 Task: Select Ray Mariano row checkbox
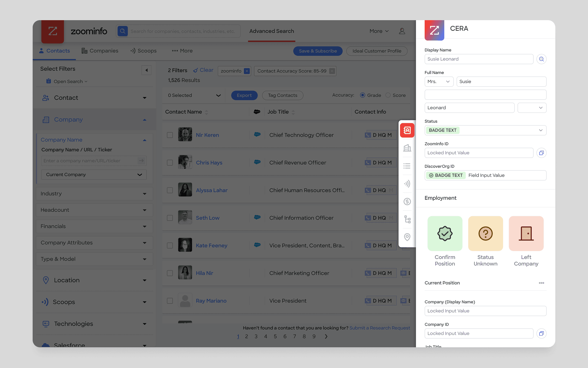(x=170, y=301)
